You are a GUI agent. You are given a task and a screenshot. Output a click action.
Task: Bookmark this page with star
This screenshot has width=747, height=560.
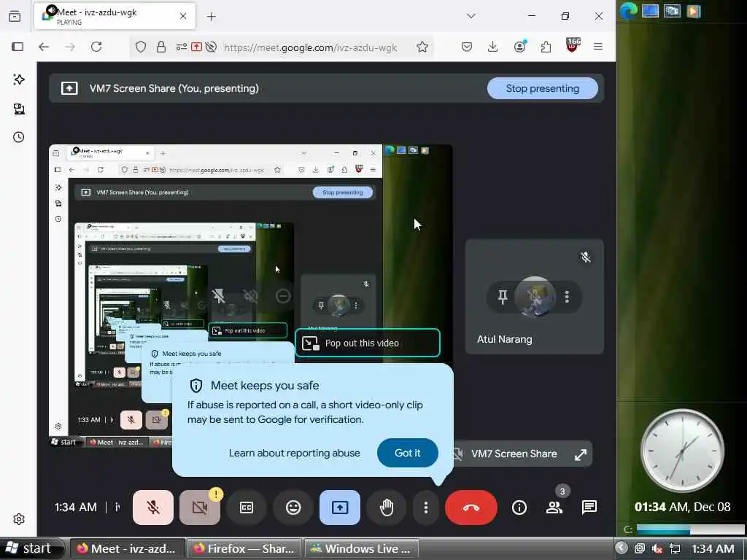422,47
